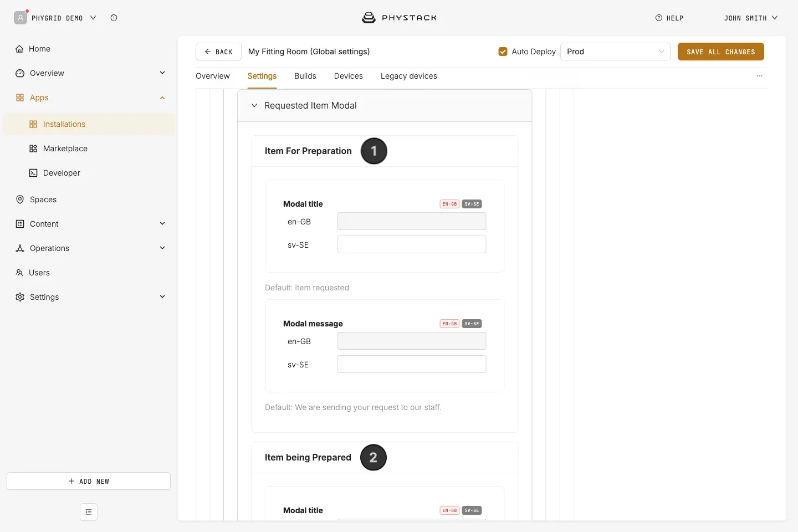Expand the Overview sidebar menu chevron

coord(162,73)
